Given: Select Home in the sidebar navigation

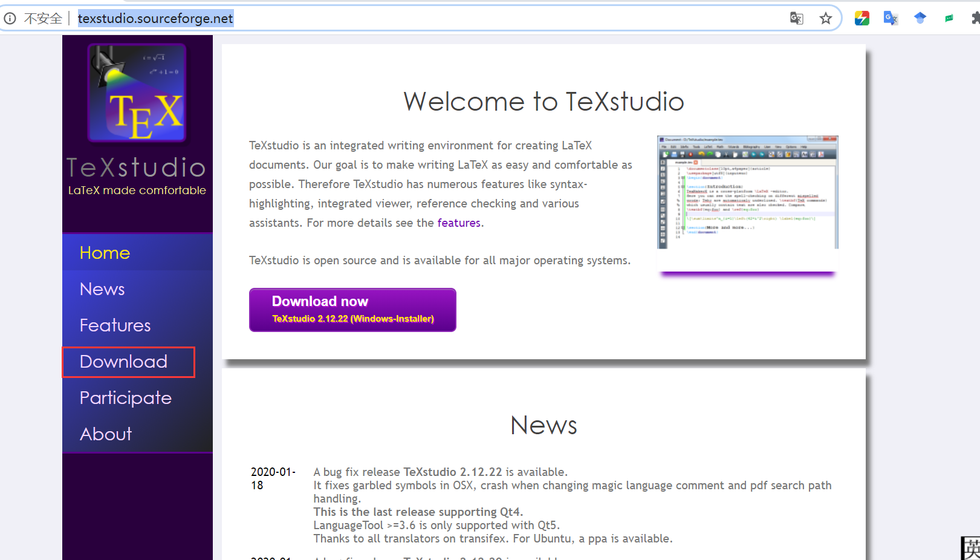Looking at the screenshot, I should [105, 253].
